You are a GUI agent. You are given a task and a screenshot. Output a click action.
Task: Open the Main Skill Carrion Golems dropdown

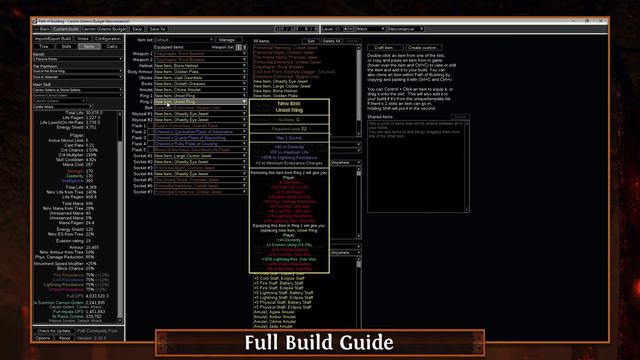click(x=78, y=90)
